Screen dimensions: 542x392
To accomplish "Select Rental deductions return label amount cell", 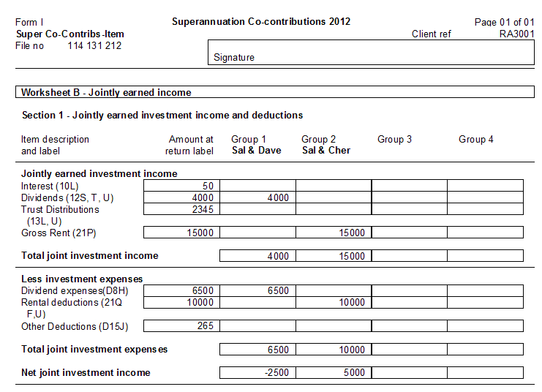I will click(x=181, y=302).
